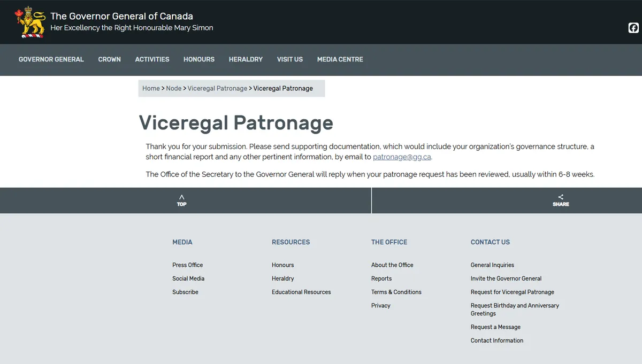Open the Heraldry menu

(x=246, y=59)
